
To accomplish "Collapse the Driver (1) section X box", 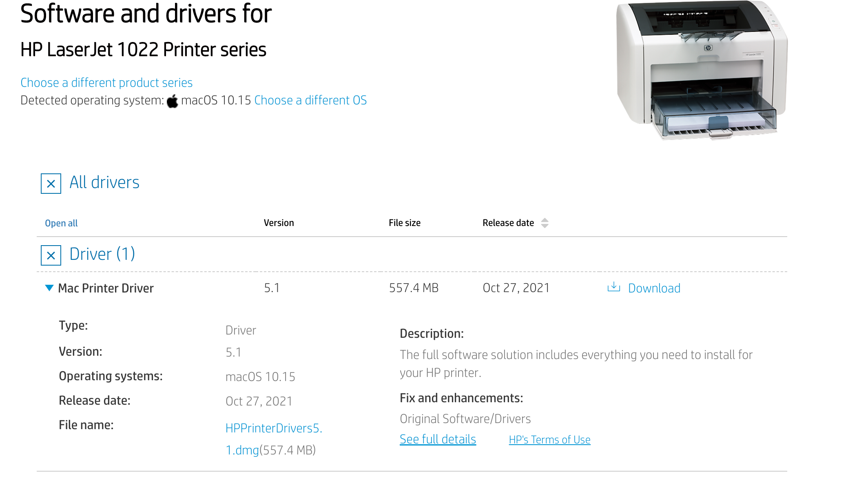I will (x=51, y=255).
